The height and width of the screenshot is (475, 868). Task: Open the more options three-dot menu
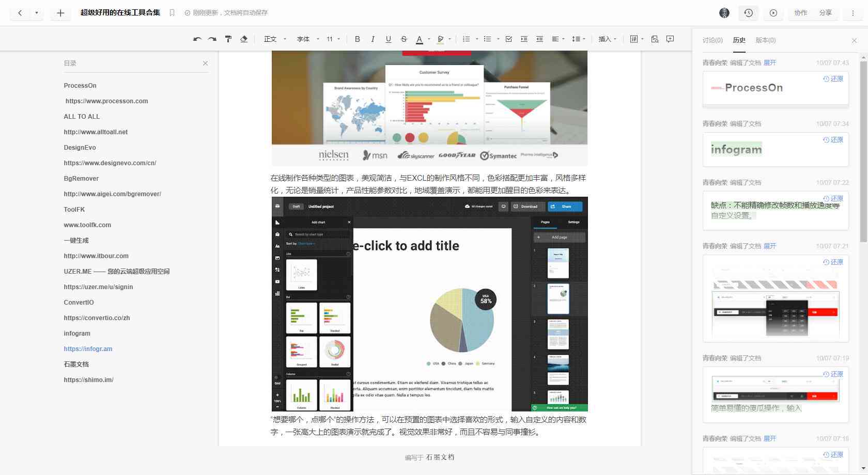click(x=853, y=13)
